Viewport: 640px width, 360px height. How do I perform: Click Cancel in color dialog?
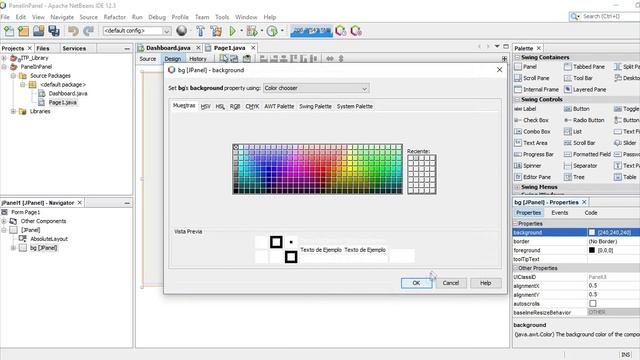coord(451,283)
